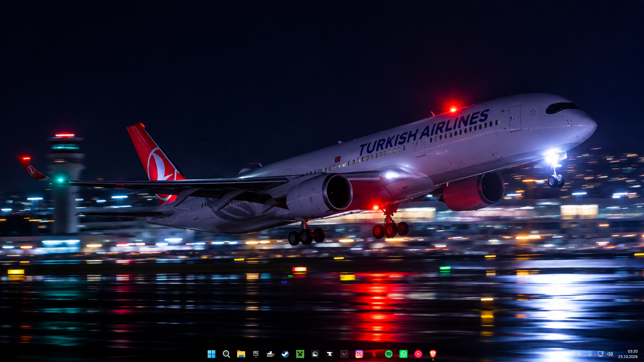This screenshot has height=362, width=644.
Task: Open the Epic Games Launcher
Action: pos(256,354)
